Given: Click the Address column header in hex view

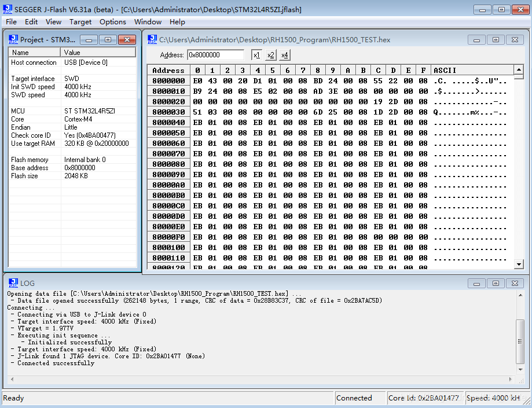Looking at the screenshot, I should (168, 70).
